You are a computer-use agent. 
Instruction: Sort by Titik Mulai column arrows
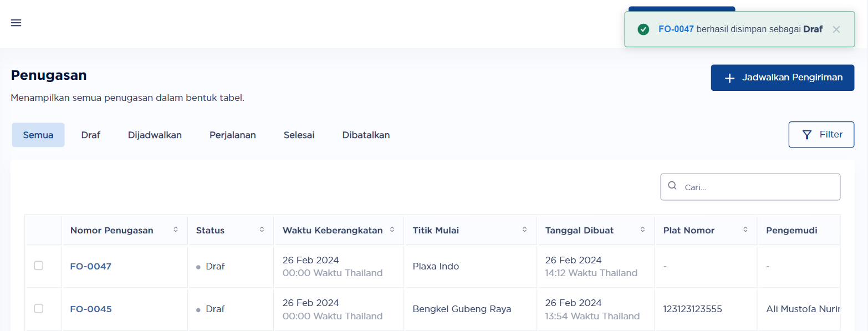tap(524, 230)
